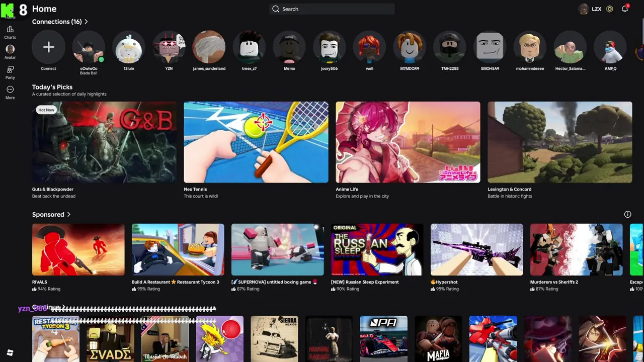Click the Neo Tennis title text

pos(195,190)
